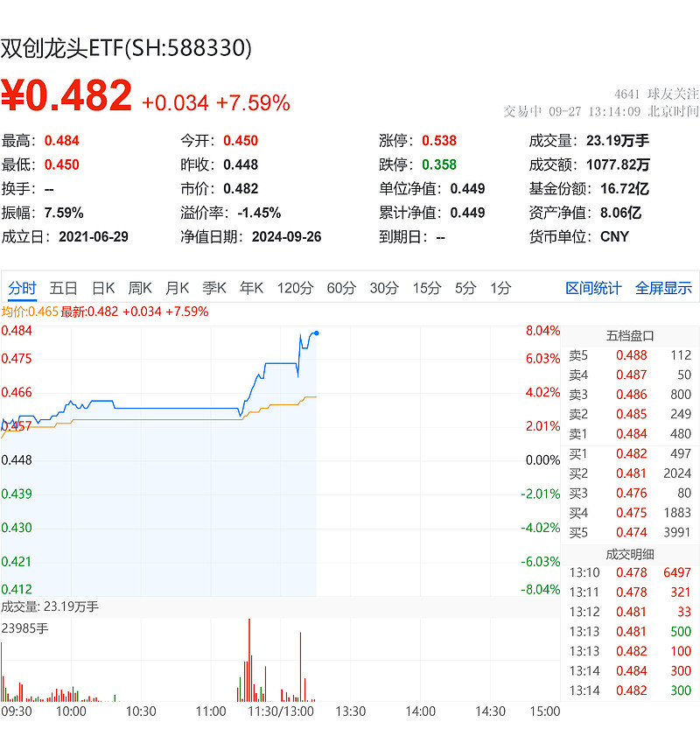700x743 pixels.
Task: Switch to the 五日 five-day chart
Action: 61,287
